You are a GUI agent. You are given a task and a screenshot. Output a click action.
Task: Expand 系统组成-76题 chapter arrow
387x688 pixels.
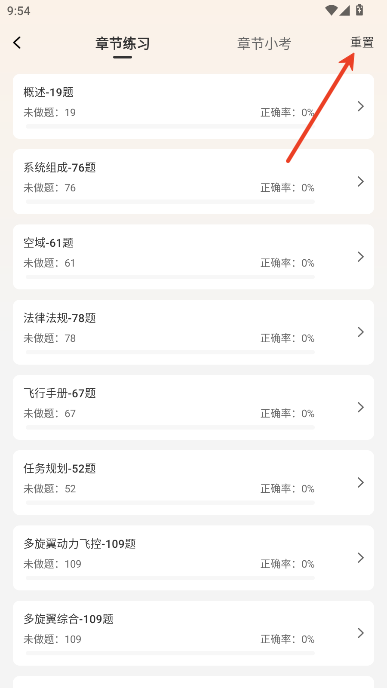[361, 181]
